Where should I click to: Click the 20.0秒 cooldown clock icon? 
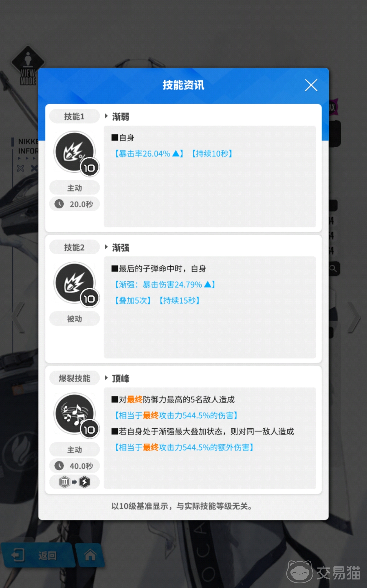tap(59, 204)
